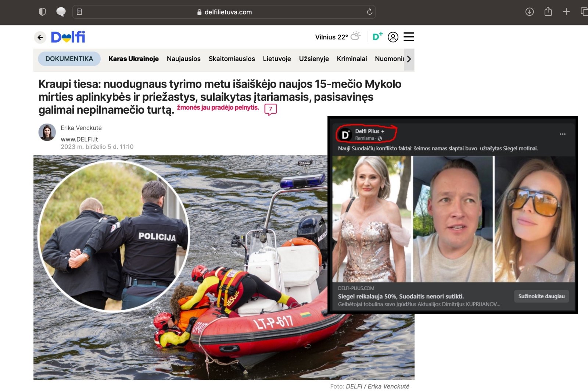Open the Delfi Plus D+ icon
The height and width of the screenshot is (392, 588).
[377, 36]
